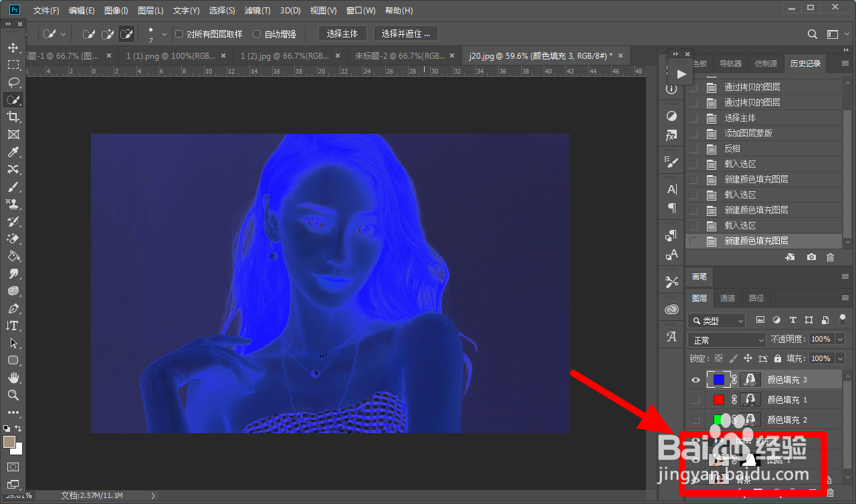Create new document from current state
Image resolution: width=856 pixels, height=504 pixels.
tap(790, 257)
